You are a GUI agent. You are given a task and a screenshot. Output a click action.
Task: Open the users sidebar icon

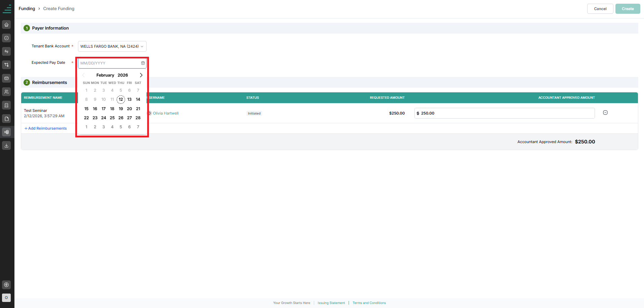6,92
